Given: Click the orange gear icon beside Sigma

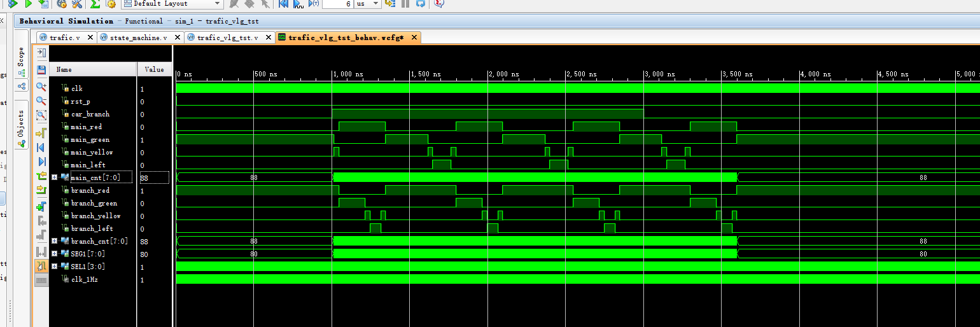Looking at the screenshot, I should pyautogui.click(x=111, y=4).
